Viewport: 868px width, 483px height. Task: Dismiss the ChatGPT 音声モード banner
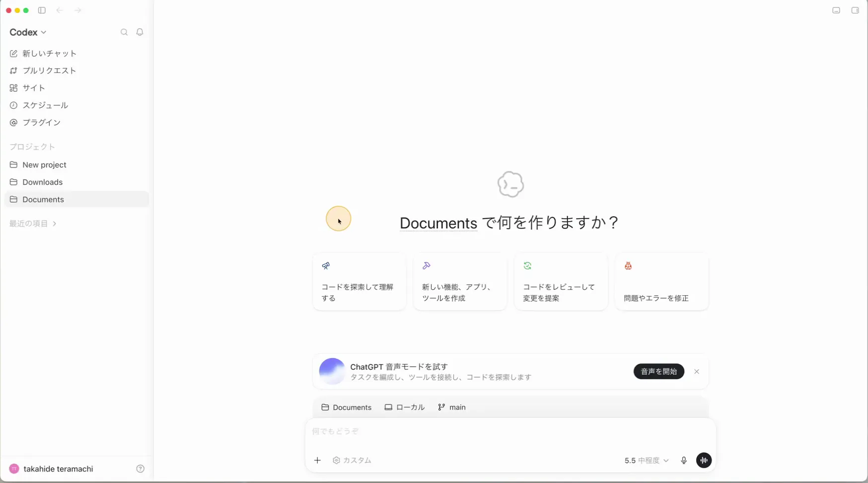[x=697, y=372]
